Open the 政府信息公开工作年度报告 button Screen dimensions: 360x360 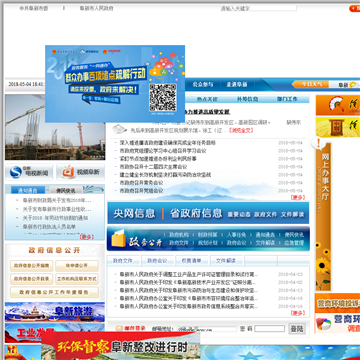pos(54,292)
